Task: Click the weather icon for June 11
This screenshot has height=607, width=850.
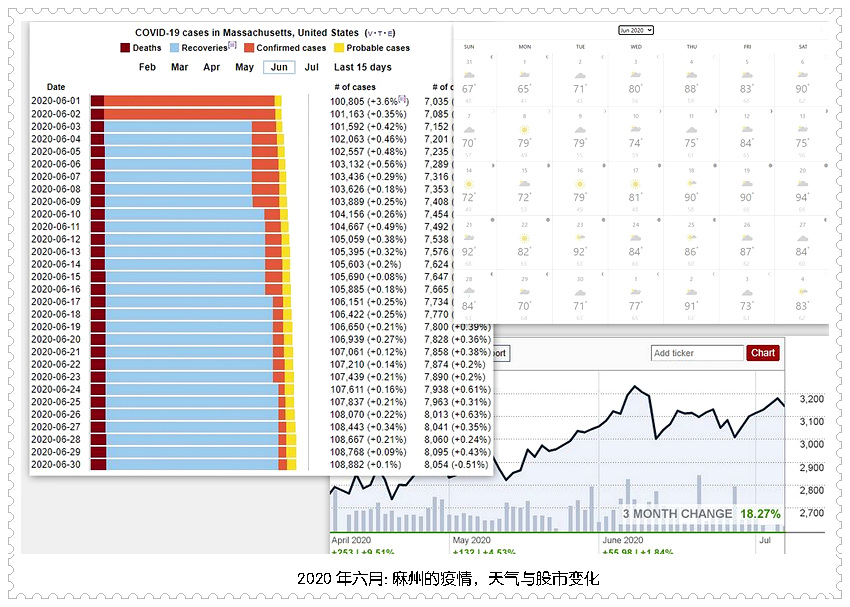Action: 691,130
